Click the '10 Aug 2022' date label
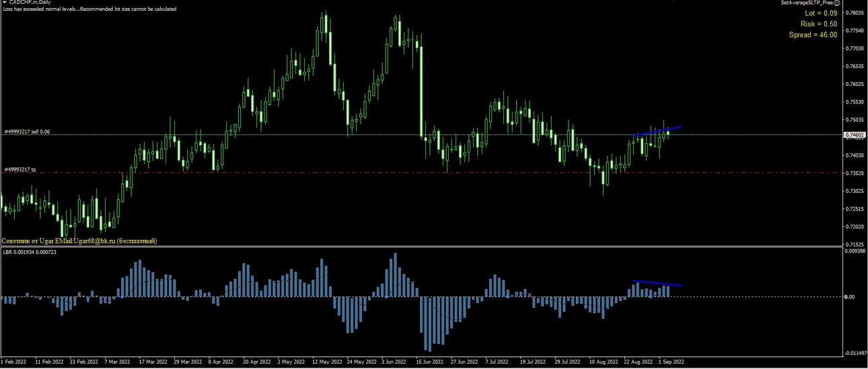 [603, 362]
